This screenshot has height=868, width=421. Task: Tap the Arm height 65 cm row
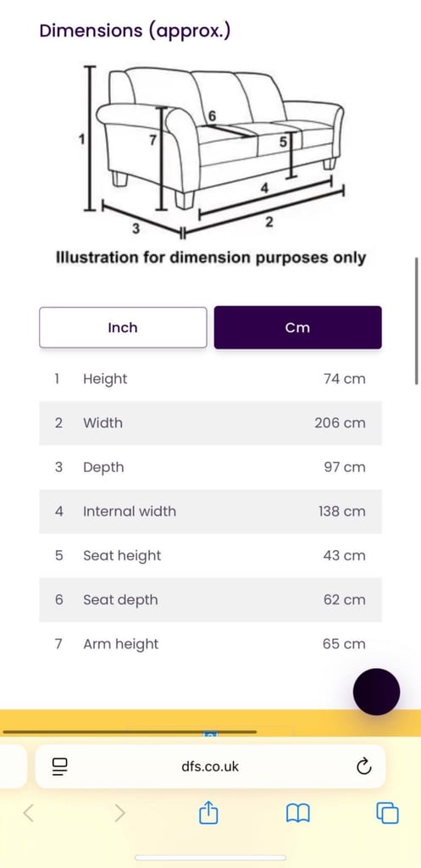click(x=210, y=644)
